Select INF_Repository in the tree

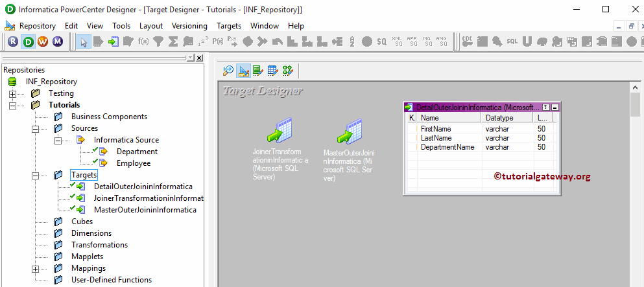coord(51,82)
